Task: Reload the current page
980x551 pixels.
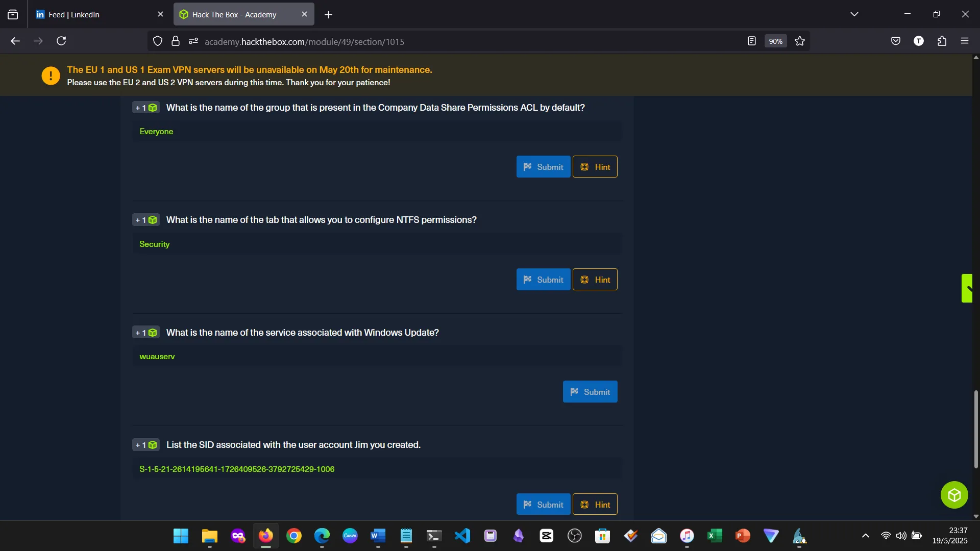Action: (61, 41)
